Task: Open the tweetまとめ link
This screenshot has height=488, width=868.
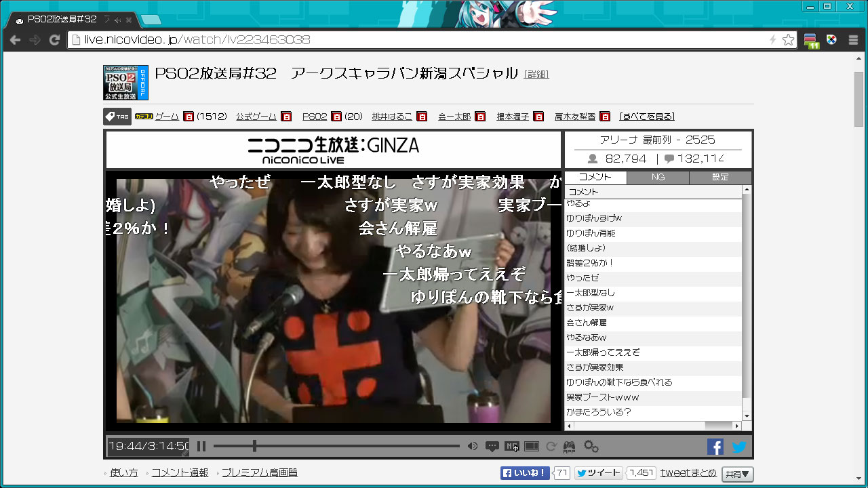Action: (x=688, y=473)
